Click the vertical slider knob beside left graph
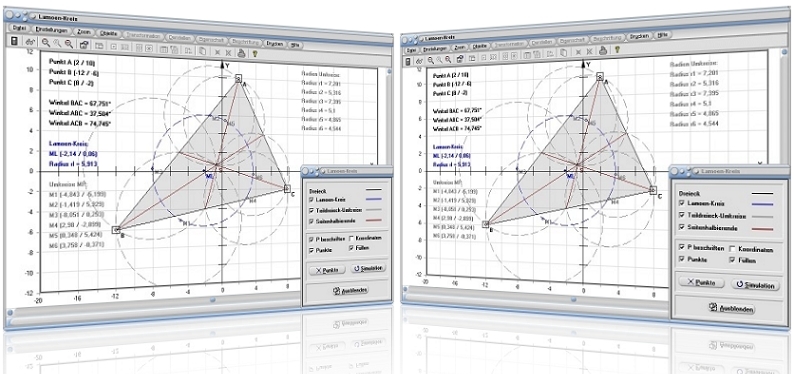Image resolution: width=794 pixels, height=374 pixels. click(388, 71)
